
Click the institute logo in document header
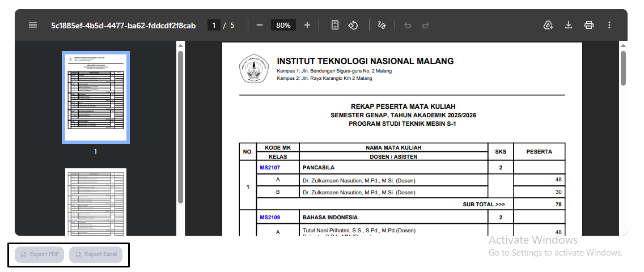253,68
